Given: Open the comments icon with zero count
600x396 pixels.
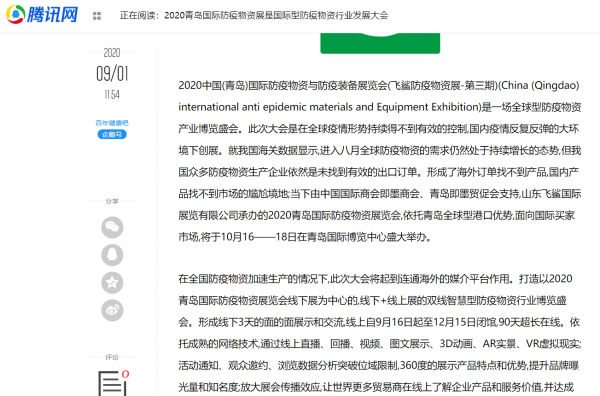Looking at the screenshot, I should [x=113, y=383].
